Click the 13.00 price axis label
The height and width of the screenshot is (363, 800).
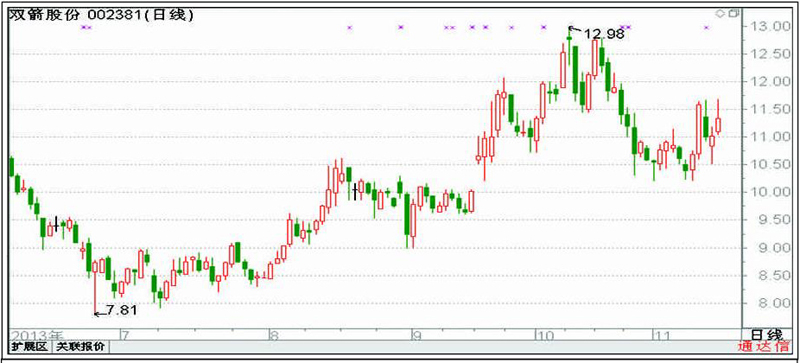tap(768, 26)
